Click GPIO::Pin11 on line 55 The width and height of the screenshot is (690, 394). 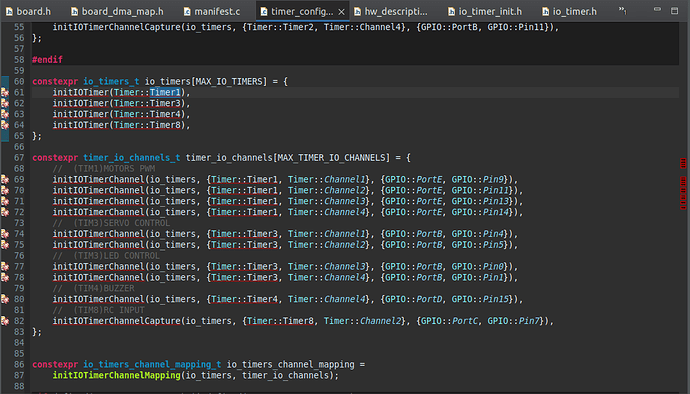(516, 27)
